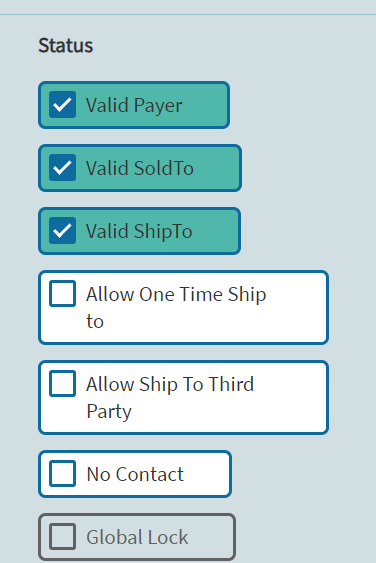376x563 pixels.
Task: Click the white checkmark icon beside Valid Payer
Action: tap(62, 105)
